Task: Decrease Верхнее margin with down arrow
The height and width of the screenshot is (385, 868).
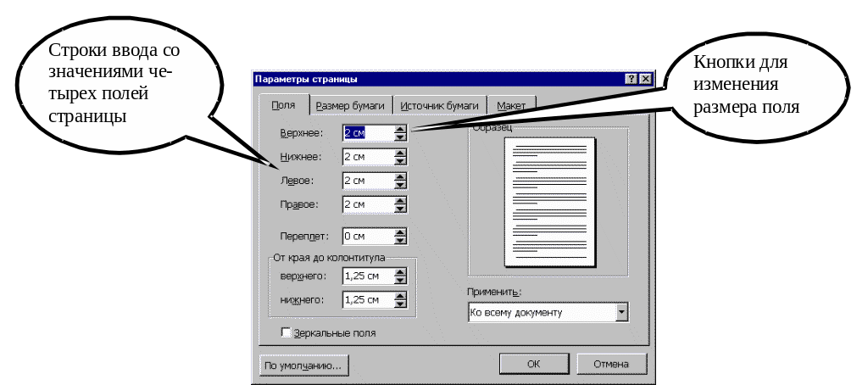Action: pos(401,137)
